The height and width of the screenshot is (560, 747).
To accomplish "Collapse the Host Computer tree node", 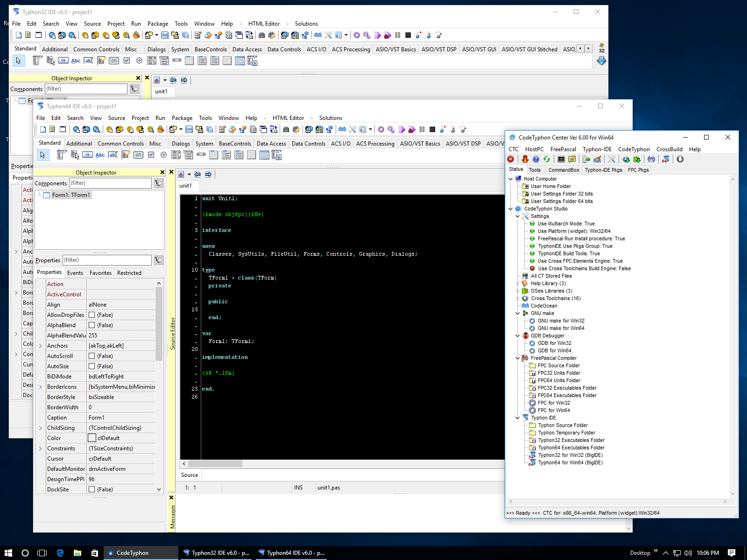I will (511, 179).
